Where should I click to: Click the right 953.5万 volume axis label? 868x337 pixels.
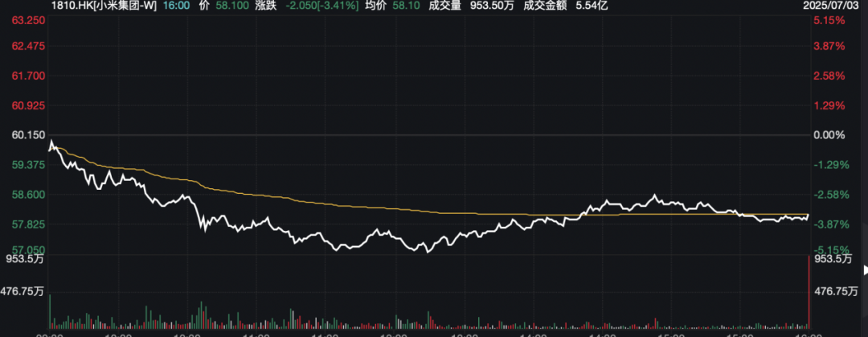(x=833, y=258)
